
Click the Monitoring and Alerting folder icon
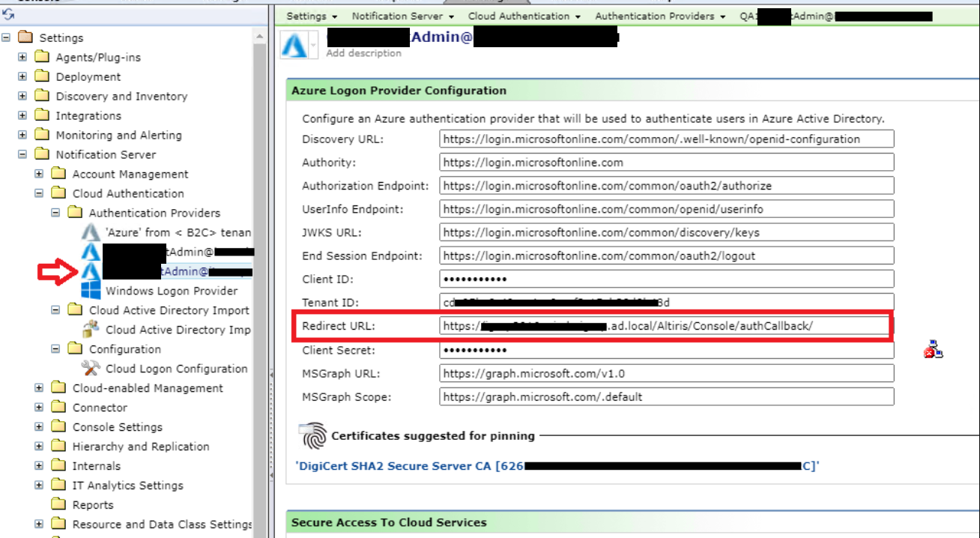pos(42,135)
